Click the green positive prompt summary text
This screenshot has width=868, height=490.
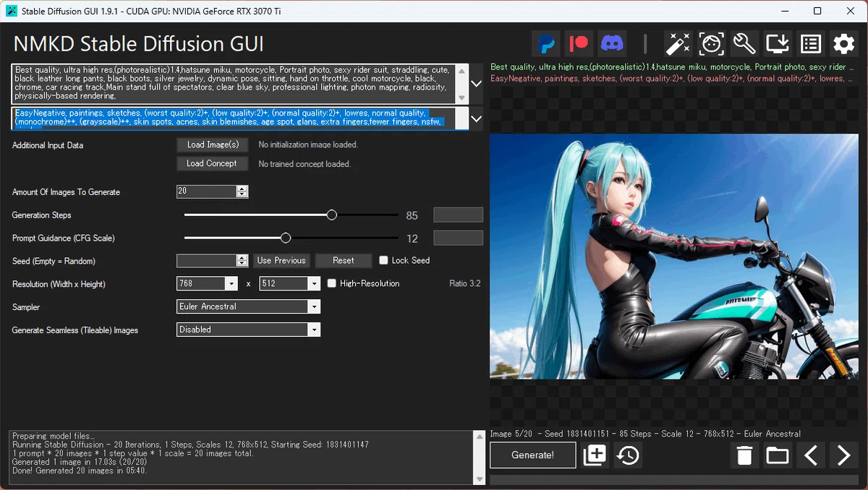tap(673, 67)
